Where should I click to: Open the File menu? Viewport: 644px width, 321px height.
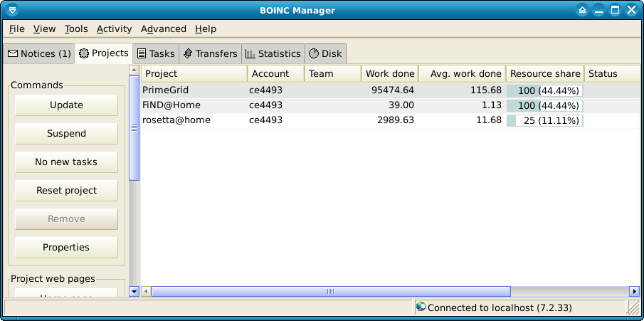click(17, 28)
